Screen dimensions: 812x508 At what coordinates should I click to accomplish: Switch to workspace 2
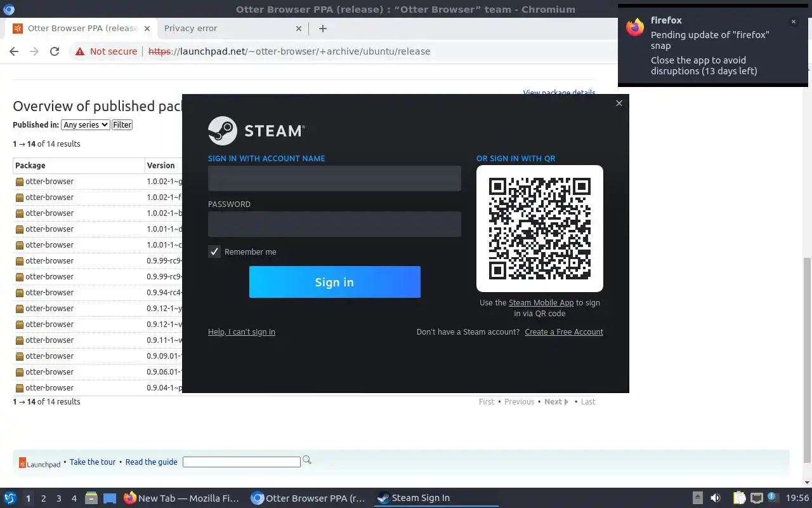[43, 498]
